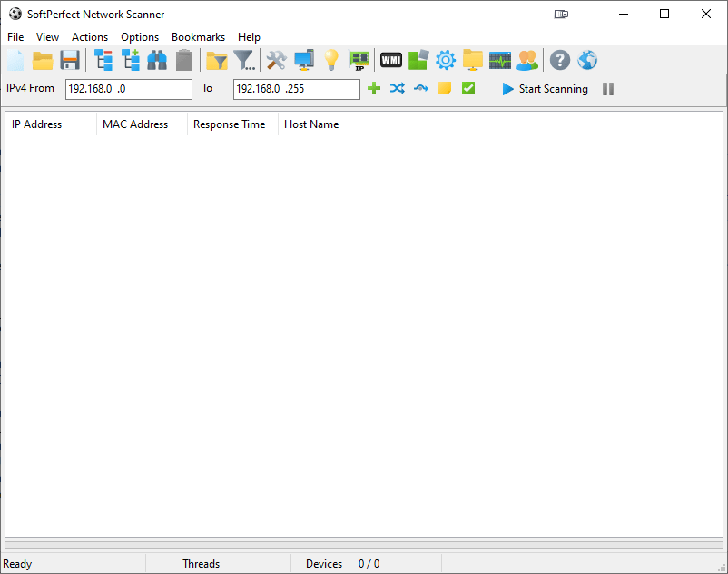Click the '0 / 0' devices count
This screenshot has width=728, height=574.
[x=369, y=564]
